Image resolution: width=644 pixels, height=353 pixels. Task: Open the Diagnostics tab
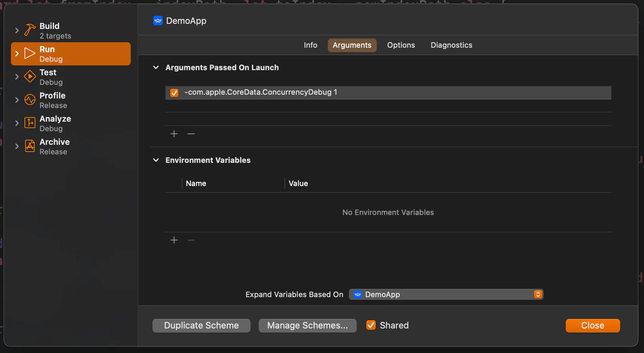[x=451, y=45]
